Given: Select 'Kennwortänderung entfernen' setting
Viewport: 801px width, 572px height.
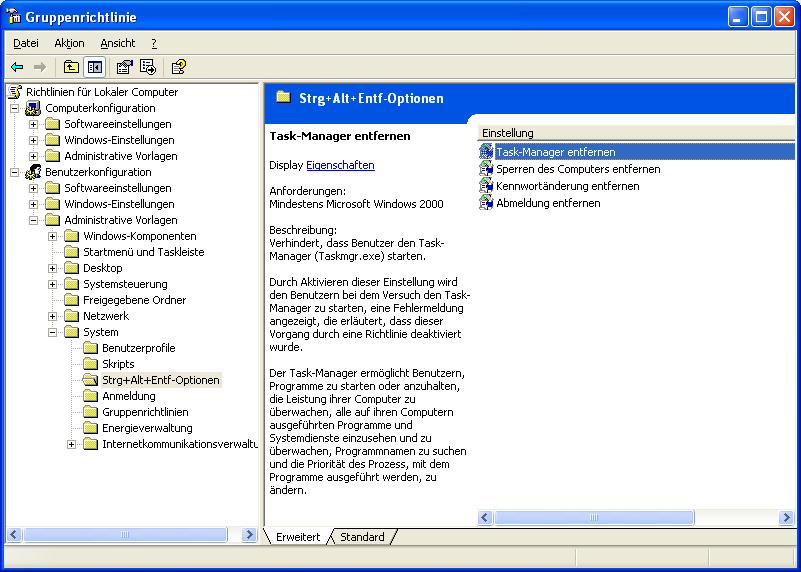Looking at the screenshot, I should point(567,186).
